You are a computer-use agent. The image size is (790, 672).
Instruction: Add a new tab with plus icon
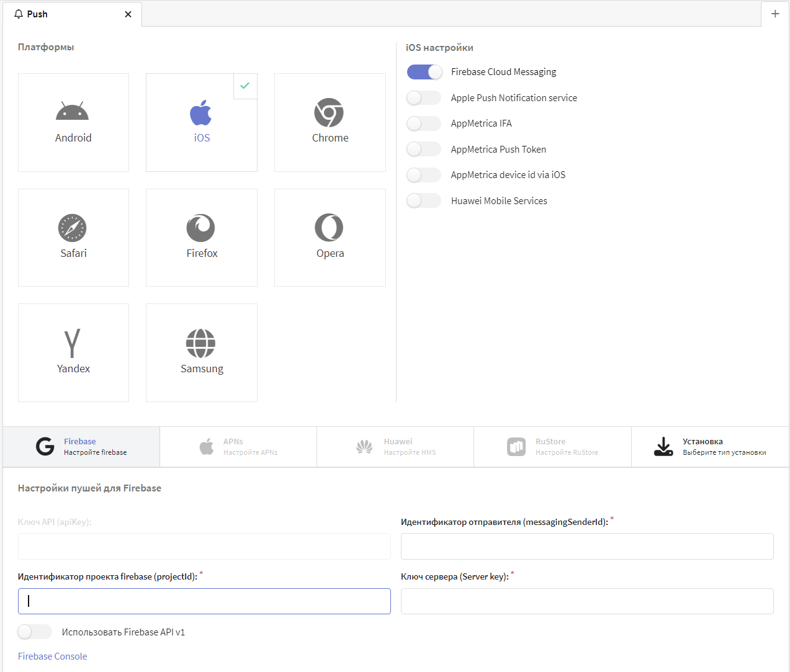[x=775, y=14]
